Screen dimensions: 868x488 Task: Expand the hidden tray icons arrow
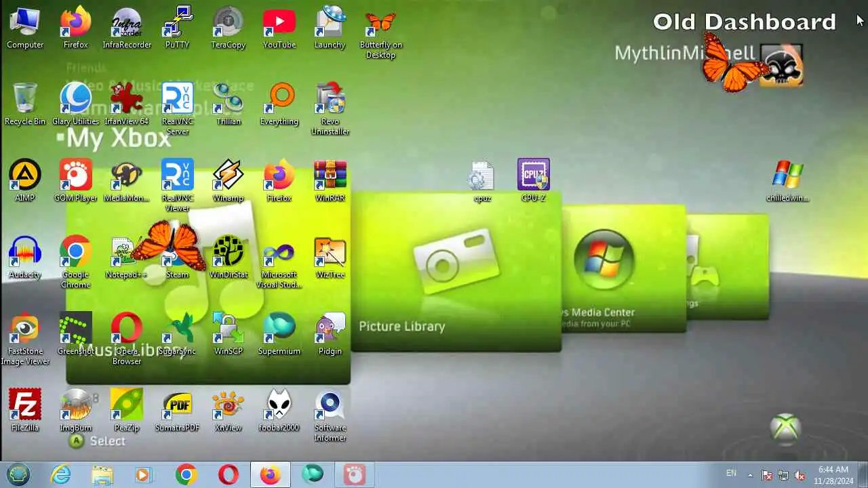(x=750, y=474)
